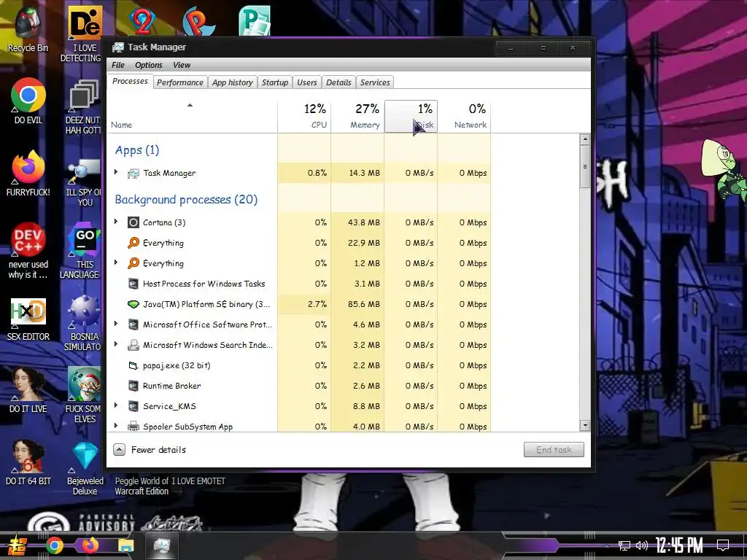747x560 pixels.
Task: Open the Start menu button
Action: [18, 545]
